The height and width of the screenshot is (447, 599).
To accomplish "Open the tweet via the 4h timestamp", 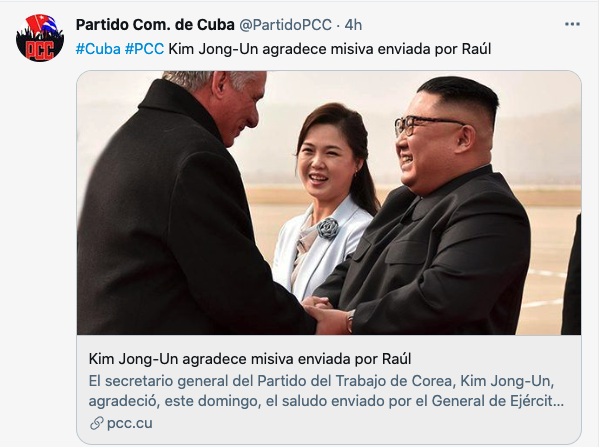I will pyautogui.click(x=353, y=25).
